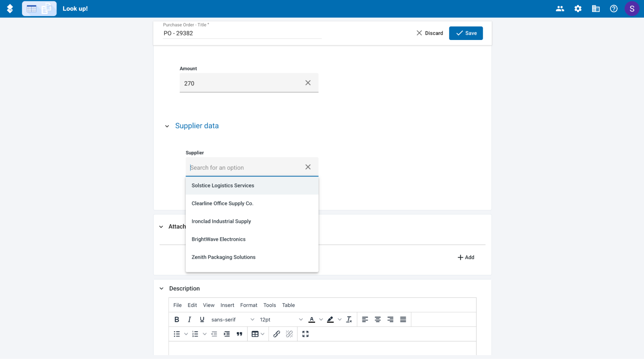Insert a blockquote

(x=239, y=334)
